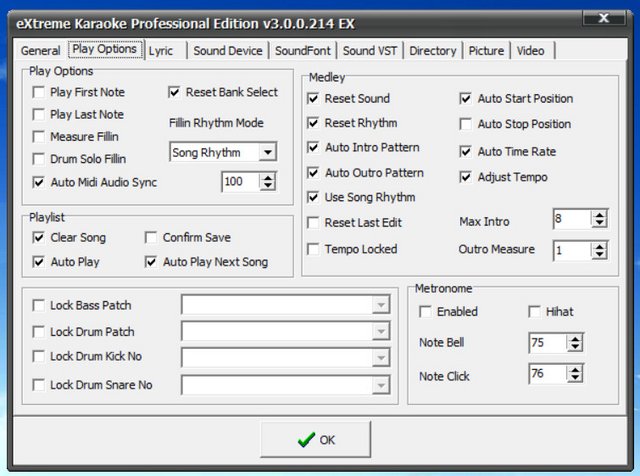This screenshot has width=640, height=476.
Task: Click the Auto Midi Audio Sync value field
Action: tap(241, 182)
